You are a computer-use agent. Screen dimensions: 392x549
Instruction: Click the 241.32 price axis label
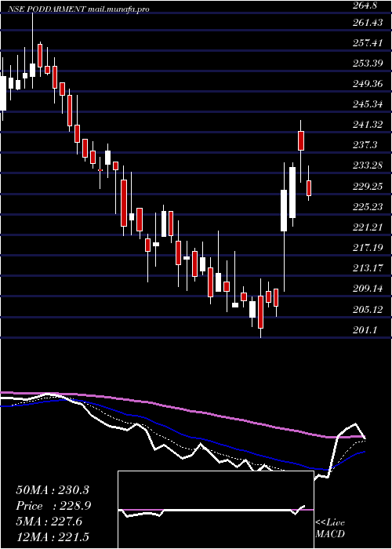369,125
